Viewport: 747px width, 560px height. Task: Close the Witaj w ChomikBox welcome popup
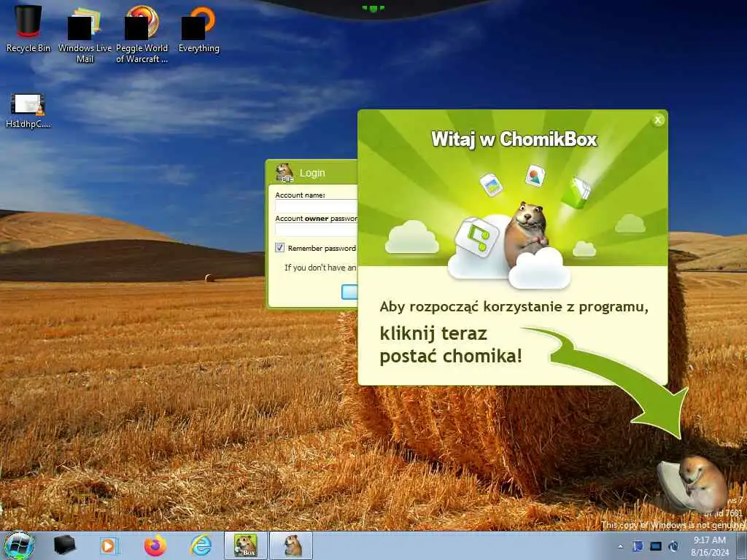[x=658, y=120]
